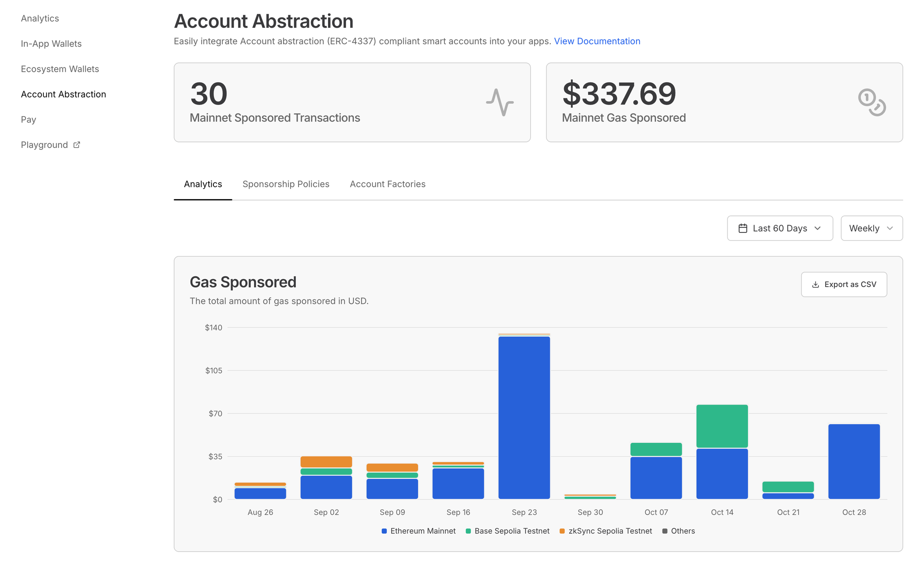Toggle Ethereum Mainnet legend blue square
The image size is (924, 562).
click(384, 531)
